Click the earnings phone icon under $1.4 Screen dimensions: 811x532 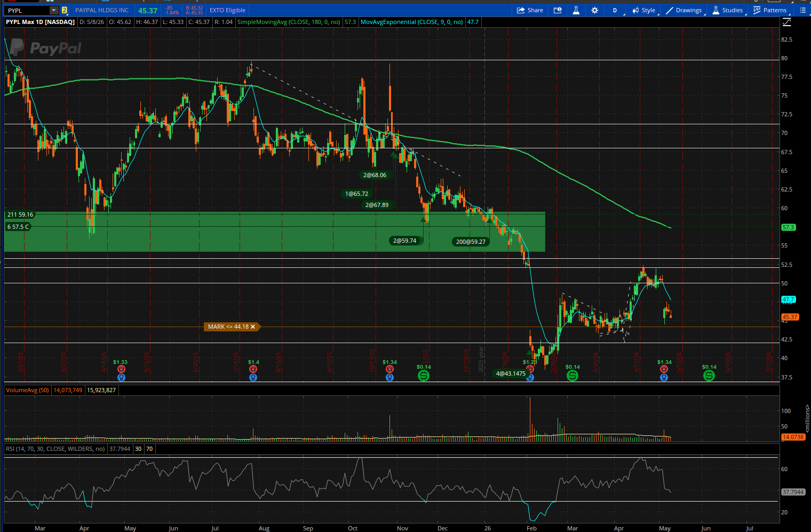[253, 369]
